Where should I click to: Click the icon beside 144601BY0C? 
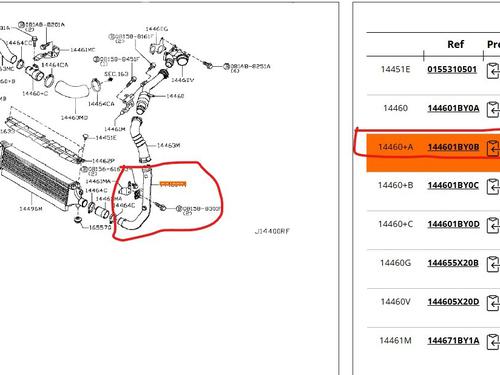[493, 187]
